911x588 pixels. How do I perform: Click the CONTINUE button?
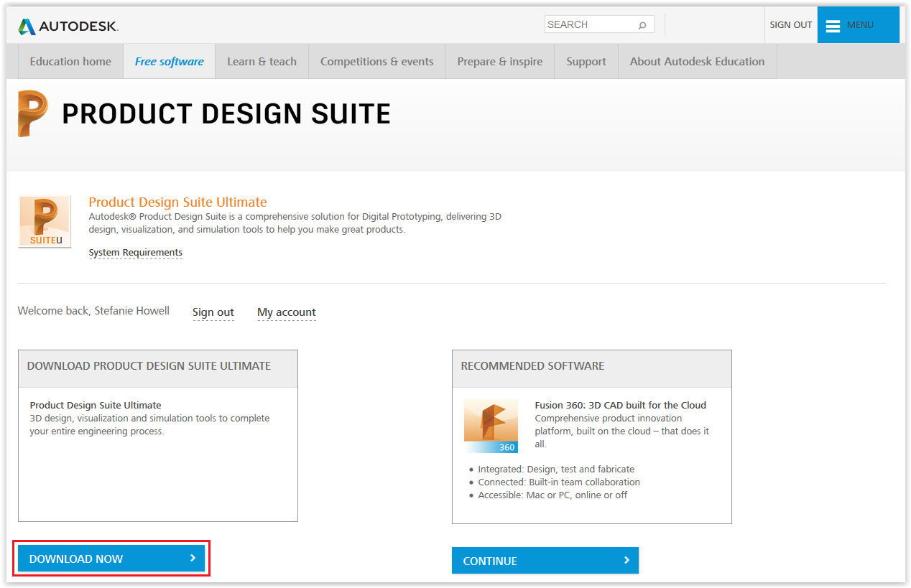click(545, 561)
